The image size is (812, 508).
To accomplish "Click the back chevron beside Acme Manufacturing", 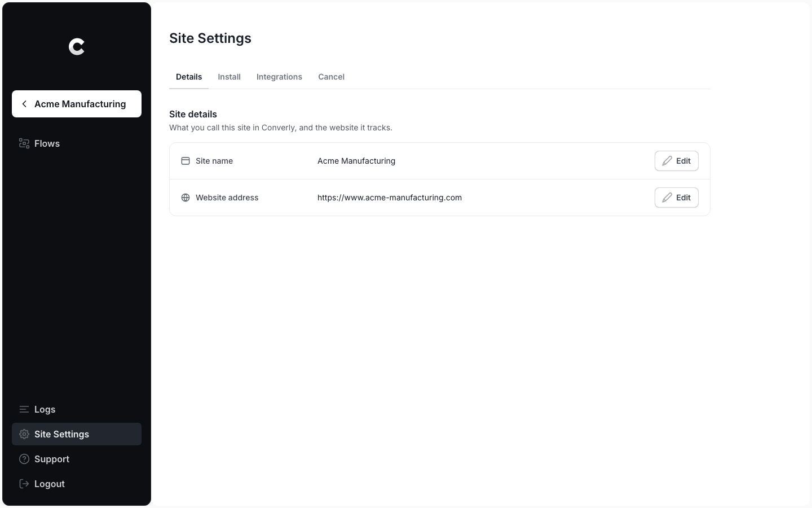I will tap(24, 104).
